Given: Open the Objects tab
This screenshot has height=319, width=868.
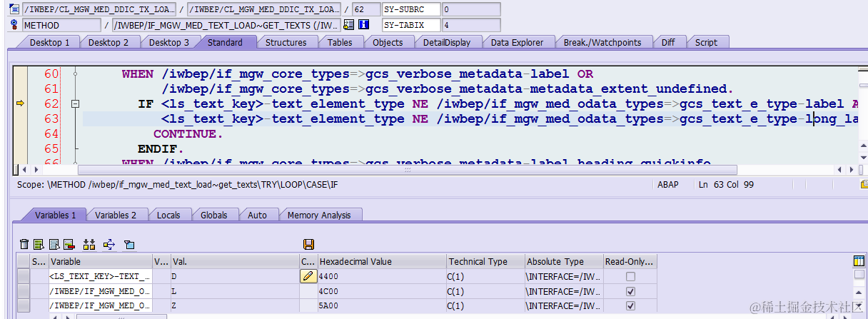Looking at the screenshot, I should (388, 42).
